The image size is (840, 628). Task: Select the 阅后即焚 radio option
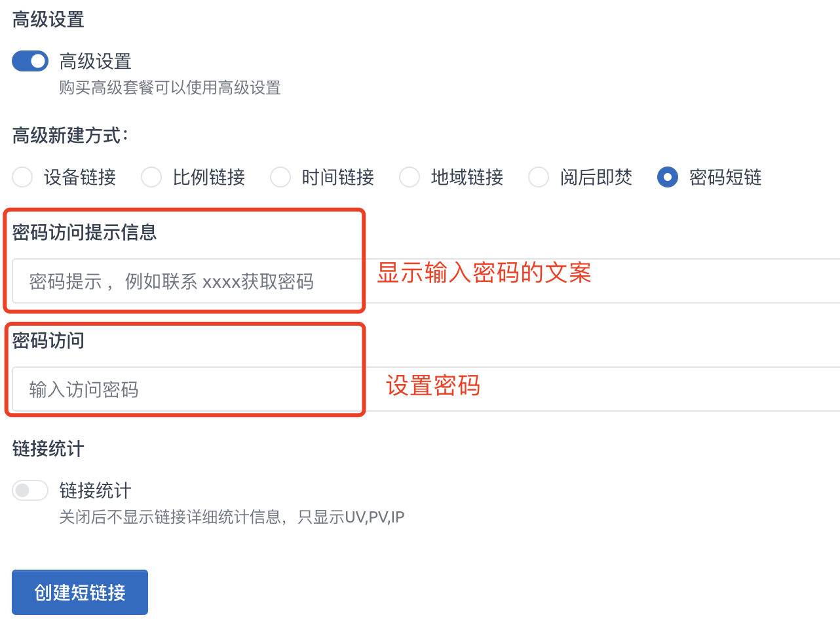coord(538,177)
